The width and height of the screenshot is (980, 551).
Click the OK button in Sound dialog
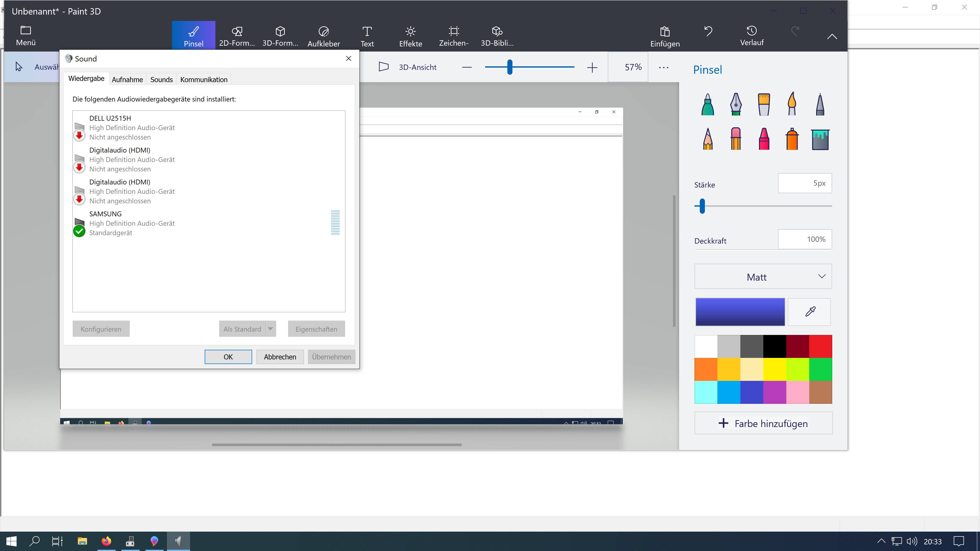[228, 357]
